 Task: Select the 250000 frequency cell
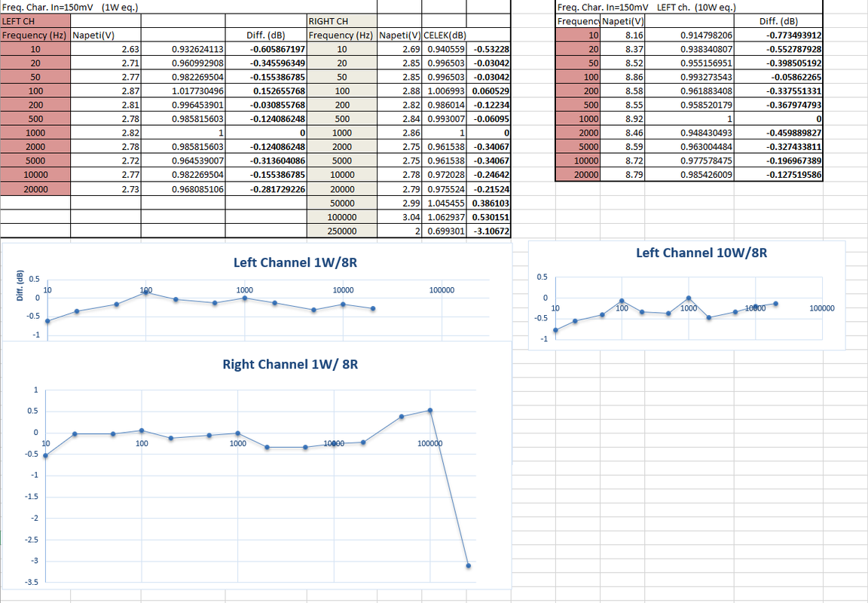point(342,231)
